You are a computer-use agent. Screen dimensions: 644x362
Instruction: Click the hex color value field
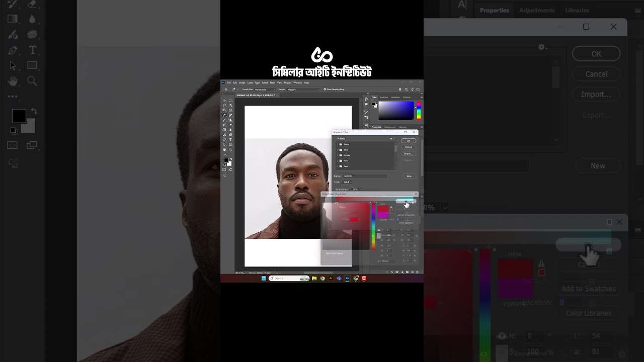(388, 261)
